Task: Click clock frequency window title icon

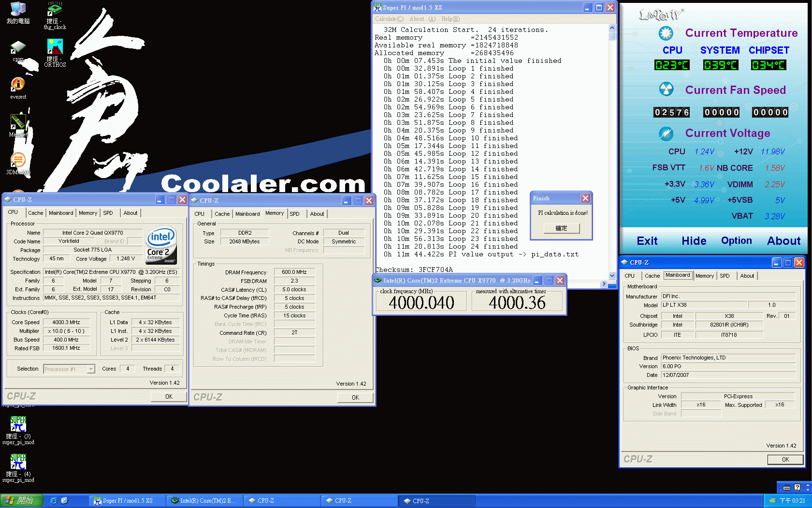Action: [x=378, y=280]
